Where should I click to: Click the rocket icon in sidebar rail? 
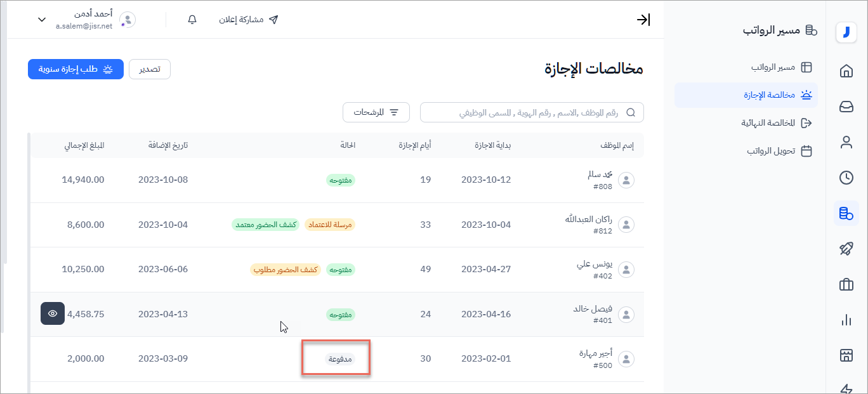click(x=846, y=249)
